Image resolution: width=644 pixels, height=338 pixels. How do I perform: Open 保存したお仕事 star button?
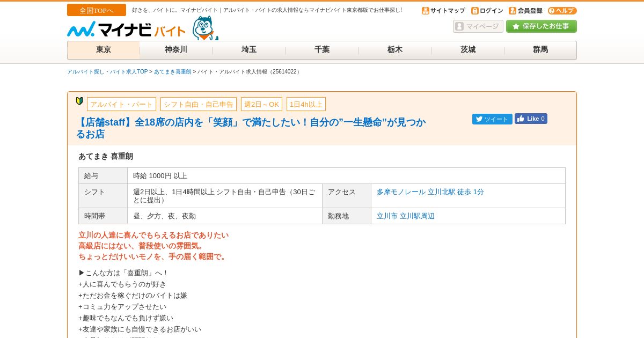(541, 26)
